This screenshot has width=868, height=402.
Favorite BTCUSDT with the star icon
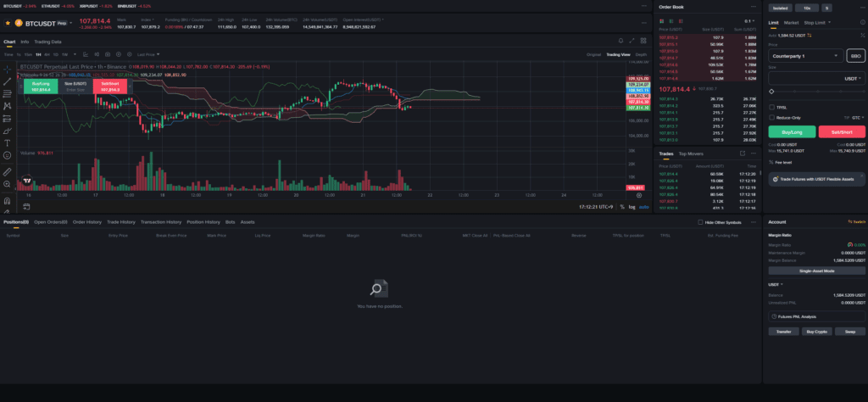8,23
